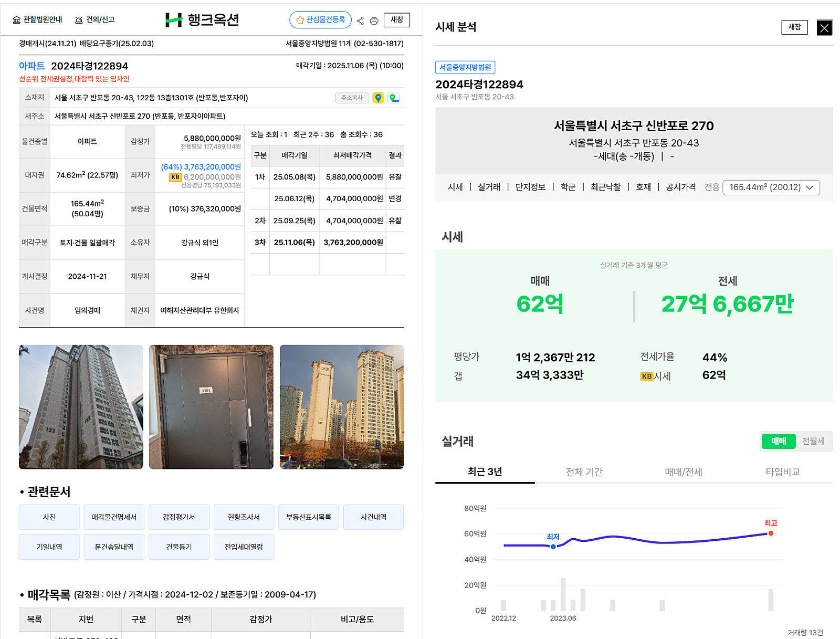This screenshot has height=639, width=840.
Task: Open 건의/신고 report siren link
Action: [x=95, y=20]
